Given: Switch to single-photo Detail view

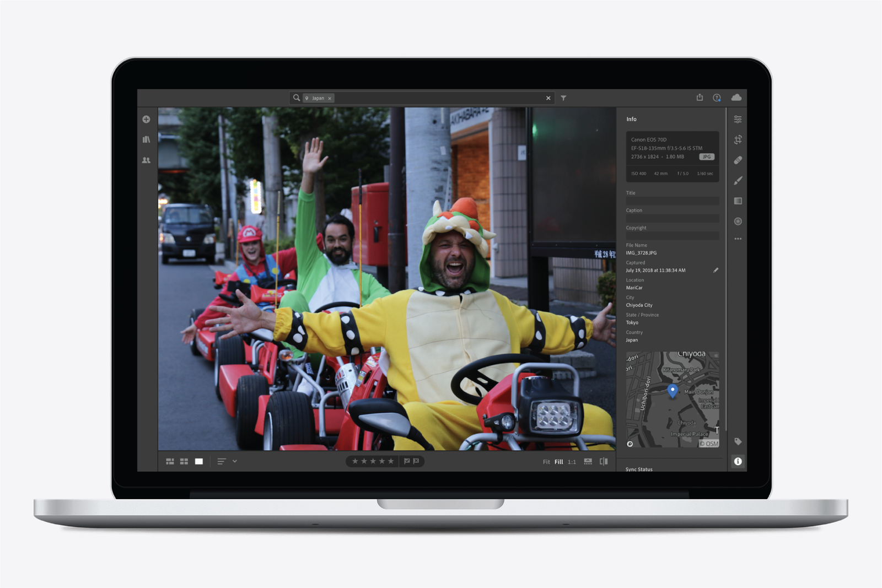Looking at the screenshot, I should point(199,461).
